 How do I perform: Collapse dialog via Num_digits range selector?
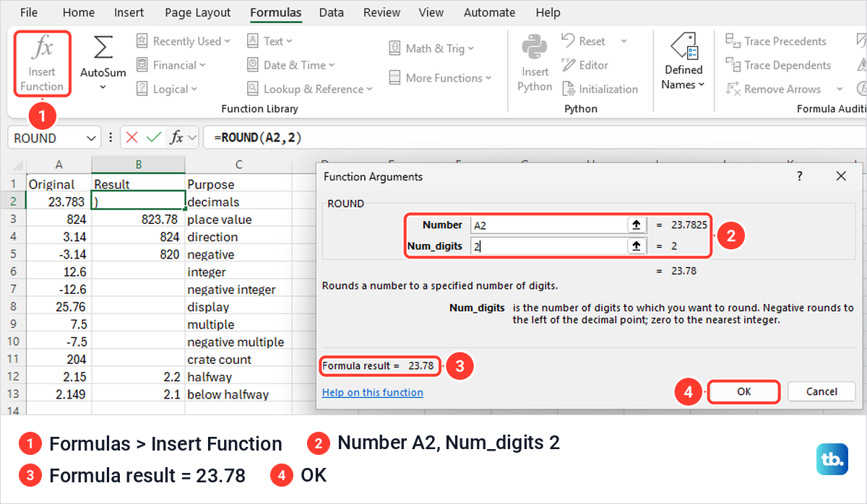coord(637,246)
